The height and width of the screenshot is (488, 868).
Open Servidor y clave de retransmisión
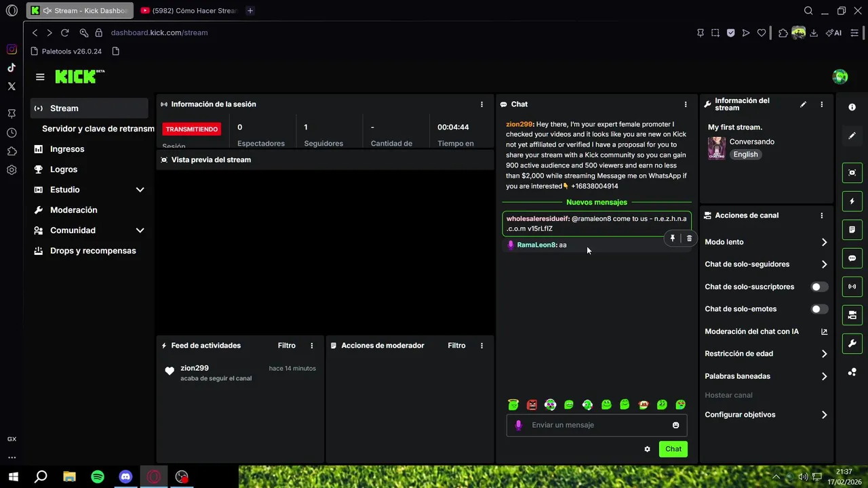98,129
